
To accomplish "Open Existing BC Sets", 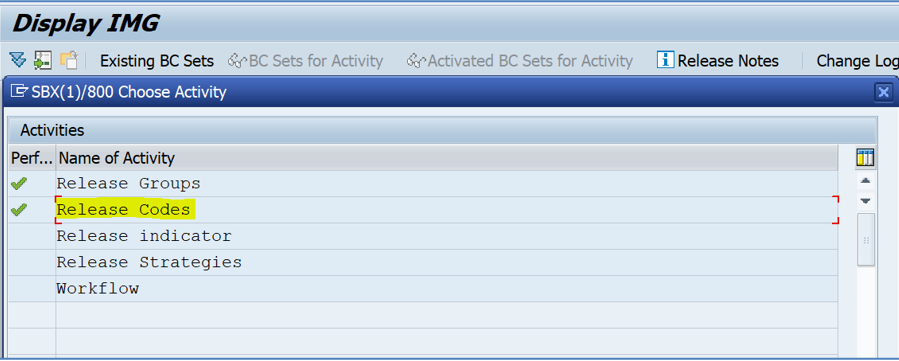I will pos(157,61).
